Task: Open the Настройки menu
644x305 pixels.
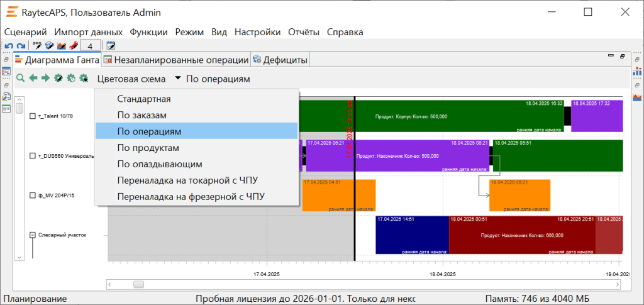Action: click(x=257, y=32)
